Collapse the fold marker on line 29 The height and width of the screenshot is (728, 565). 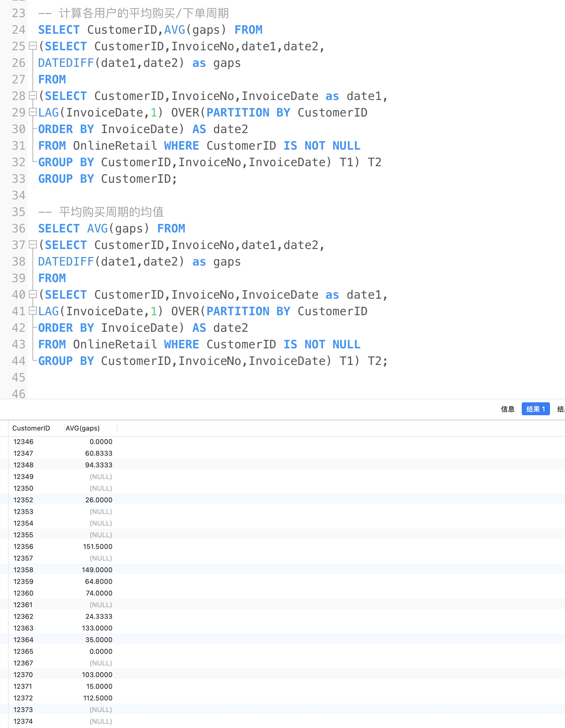[x=33, y=112]
